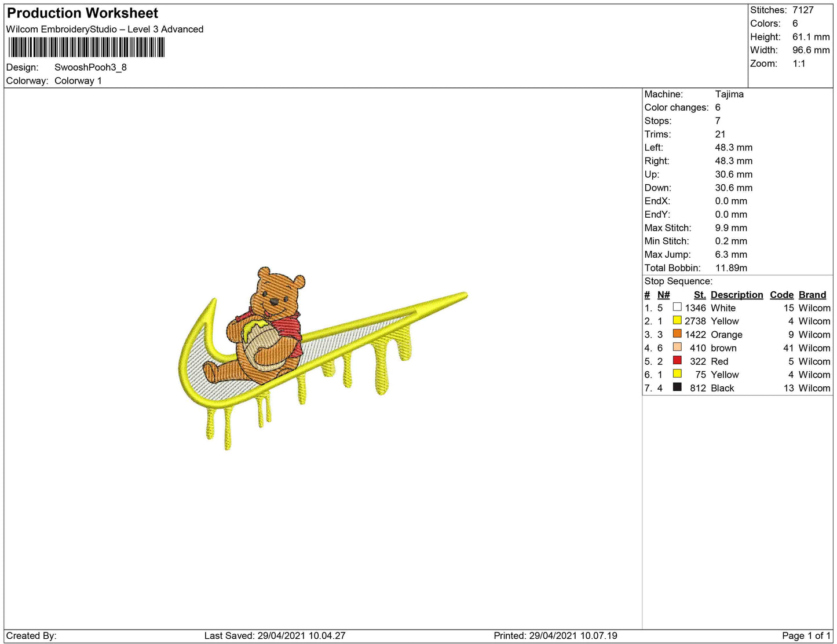The width and height of the screenshot is (837, 644).
Task: Choose the brown swatch in the 410-stitch row
Action: [x=677, y=347]
